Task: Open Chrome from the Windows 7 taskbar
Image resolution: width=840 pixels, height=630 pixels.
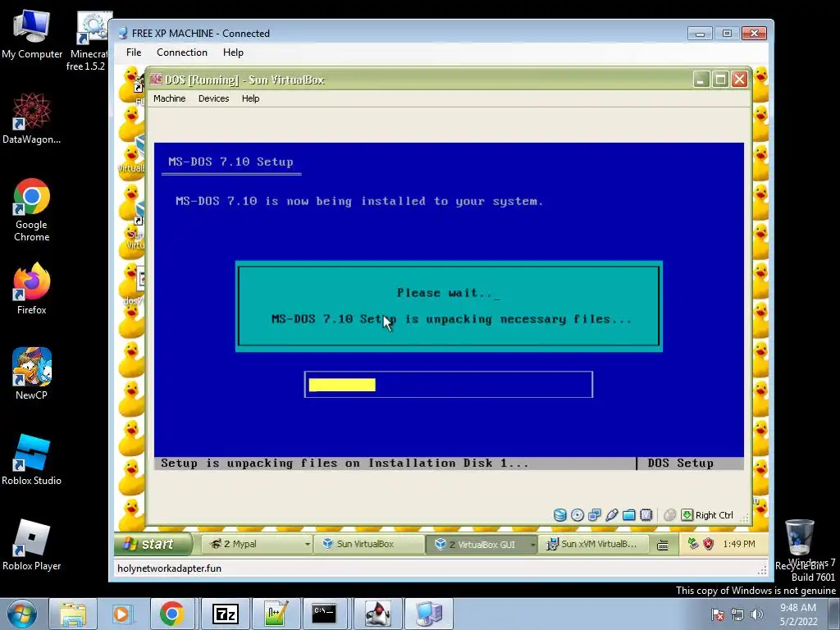Action: point(171,614)
